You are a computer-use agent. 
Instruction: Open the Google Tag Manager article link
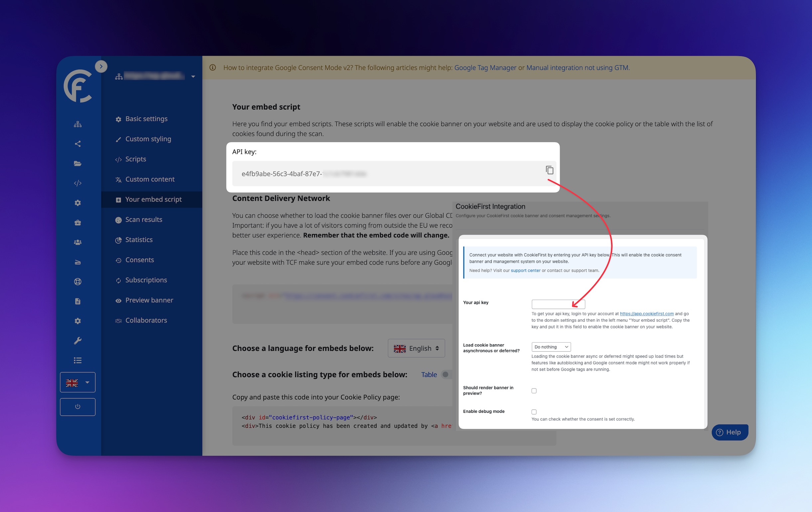(485, 68)
